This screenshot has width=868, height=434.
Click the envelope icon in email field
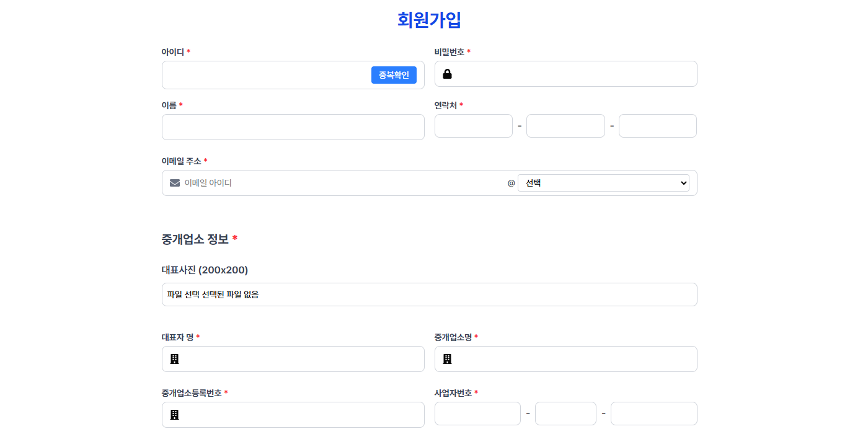175,183
